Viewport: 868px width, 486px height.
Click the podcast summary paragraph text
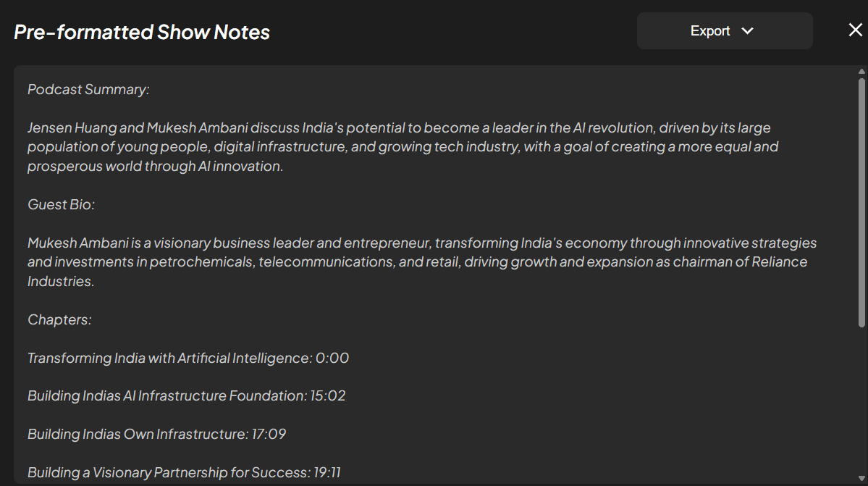coord(403,146)
